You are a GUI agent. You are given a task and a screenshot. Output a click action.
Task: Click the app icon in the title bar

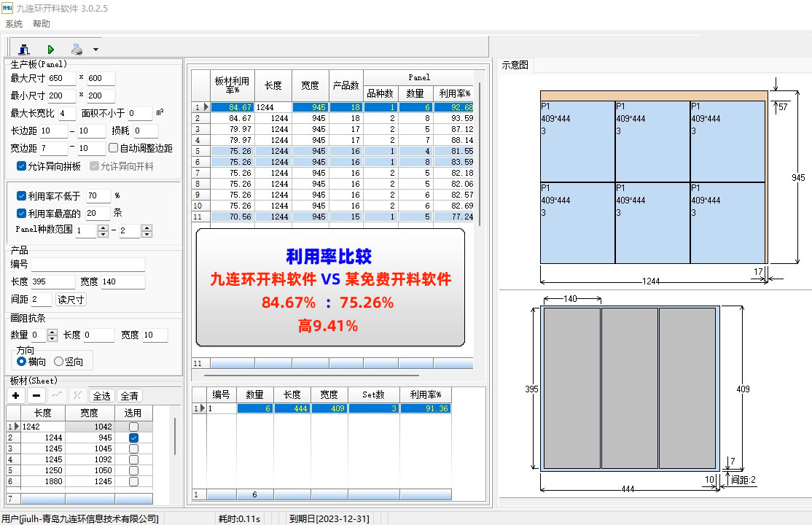point(7,8)
